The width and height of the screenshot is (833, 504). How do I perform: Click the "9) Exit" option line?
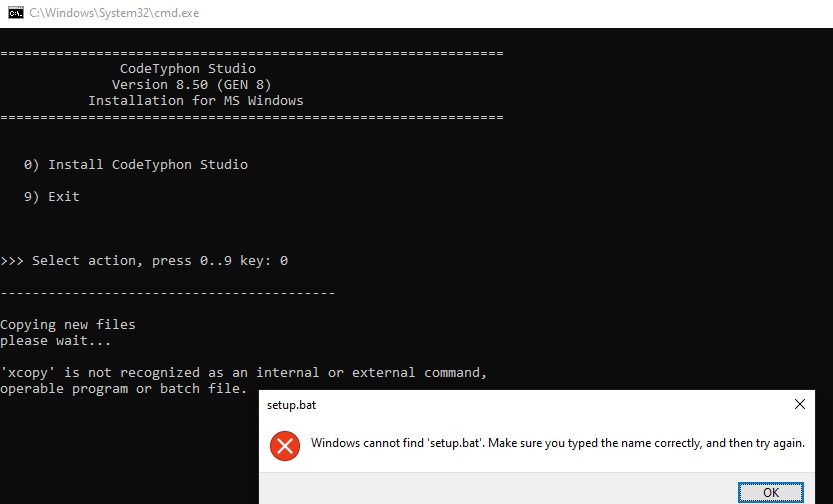pos(52,197)
